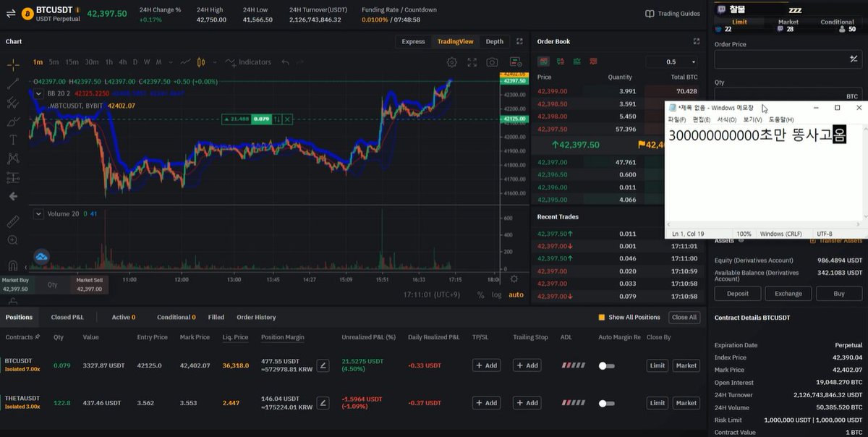Image resolution: width=868 pixels, height=437 pixels.
Task: Expand the Order Book panel
Action: tap(697, 41)
